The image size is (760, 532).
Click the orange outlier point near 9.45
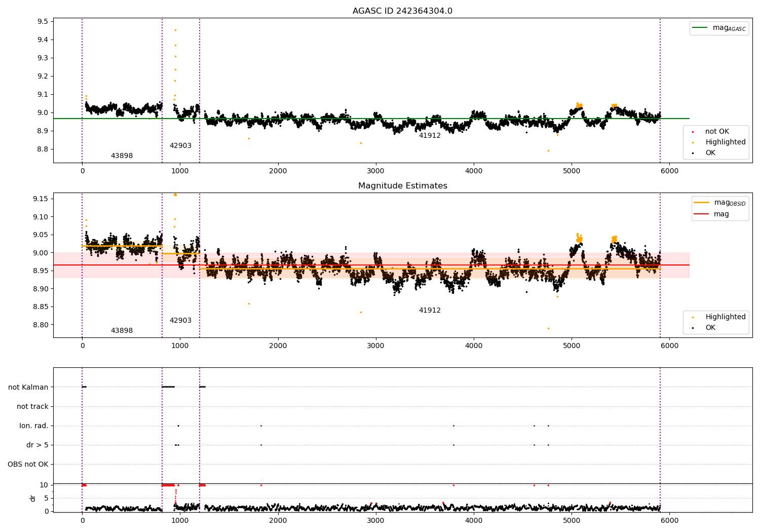(176, 30)
